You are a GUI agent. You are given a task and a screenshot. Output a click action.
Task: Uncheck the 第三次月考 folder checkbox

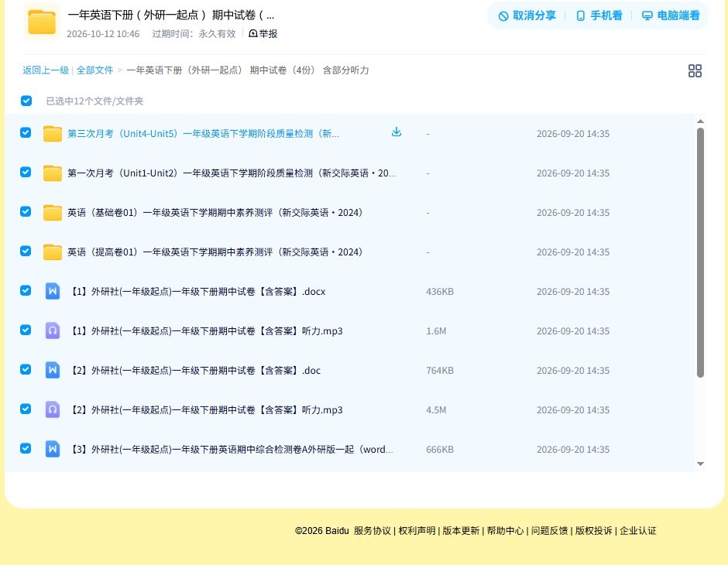[x=26, y=132]
